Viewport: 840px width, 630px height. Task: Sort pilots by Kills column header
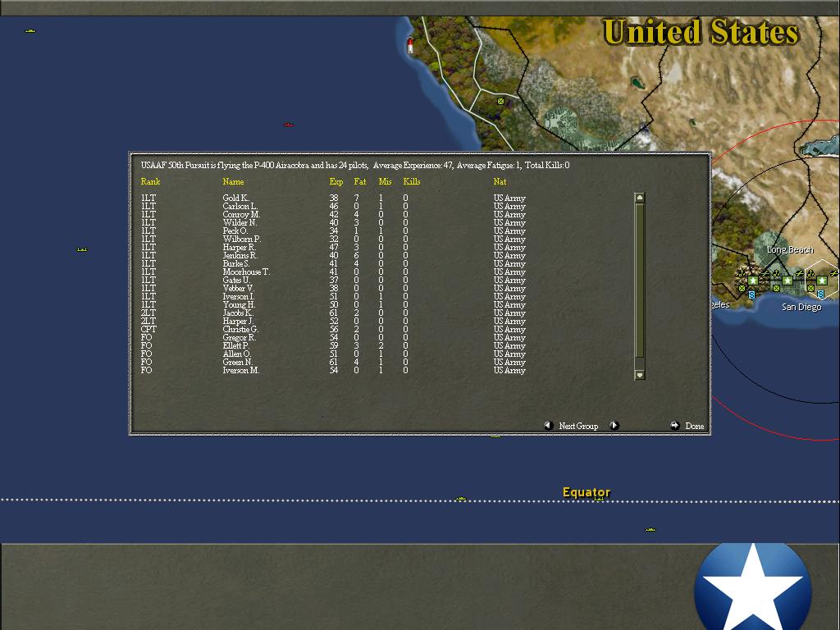[x=412, y=181]
